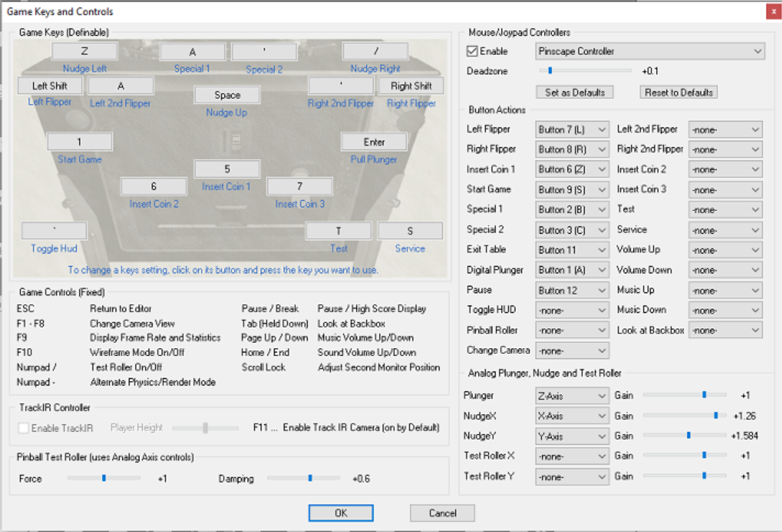The image size is (782, 532).
Task: Click the Toggle Hud key button
Action: pos(54,230)
